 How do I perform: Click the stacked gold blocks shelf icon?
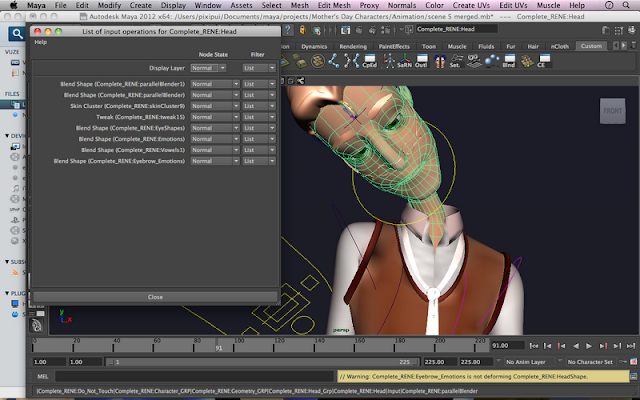(x=301, y=61)
